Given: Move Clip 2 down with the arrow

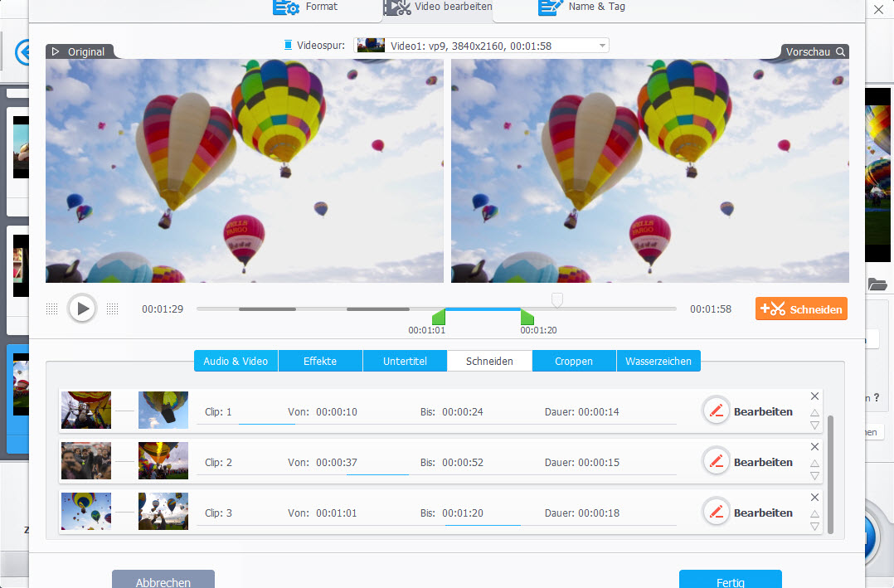Looking at the screenshot, I should point(814,476).
